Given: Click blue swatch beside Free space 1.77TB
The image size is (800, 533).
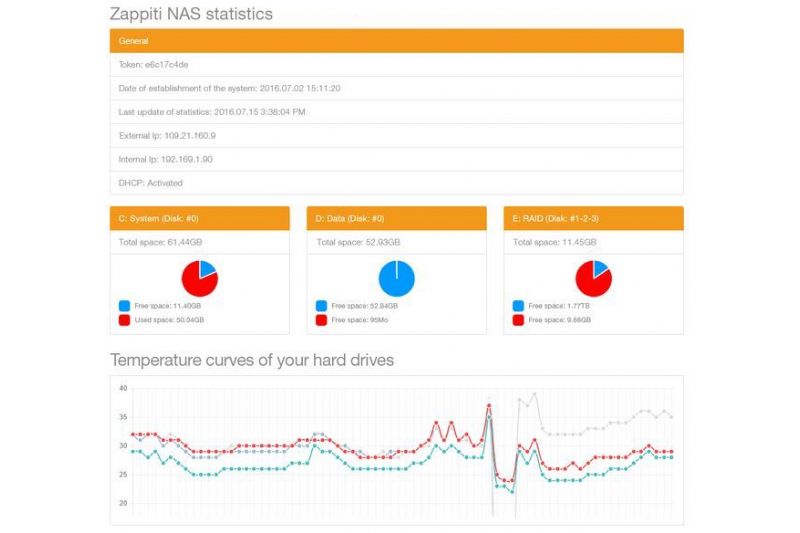Looking at the screenshot, I should tap(518, 306).
